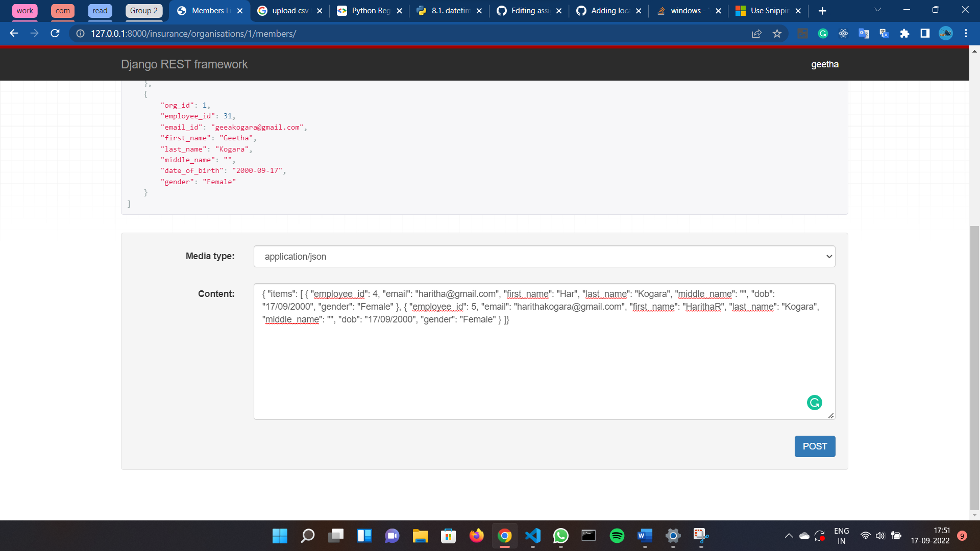
Task: Open the tab search chevron
Action: [877, 9]
